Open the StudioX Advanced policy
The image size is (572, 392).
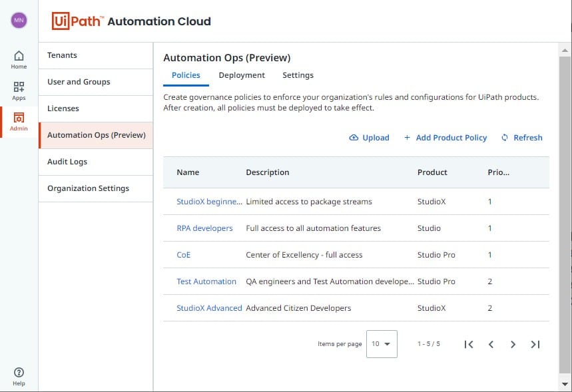pyautogui.click(x=209, y=308)
